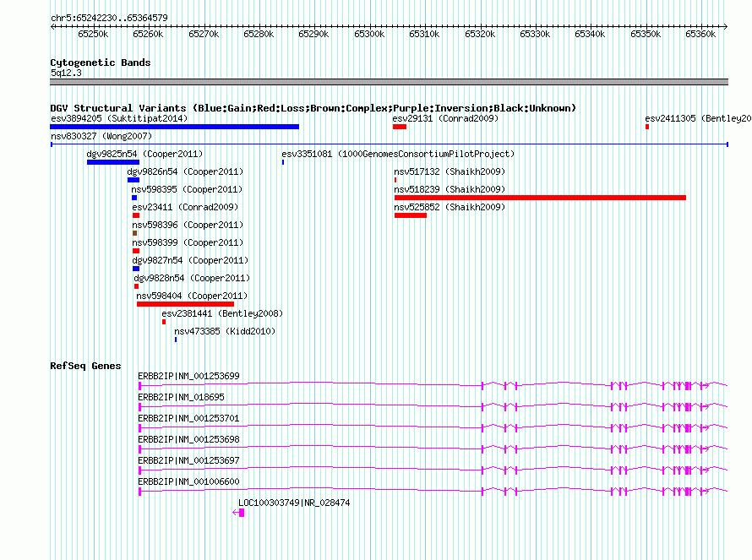Open dgv9827n54 (Cooper2011) variant
Image resolution: width=752 pixels, height=560 pixels.
coord(190,260)
